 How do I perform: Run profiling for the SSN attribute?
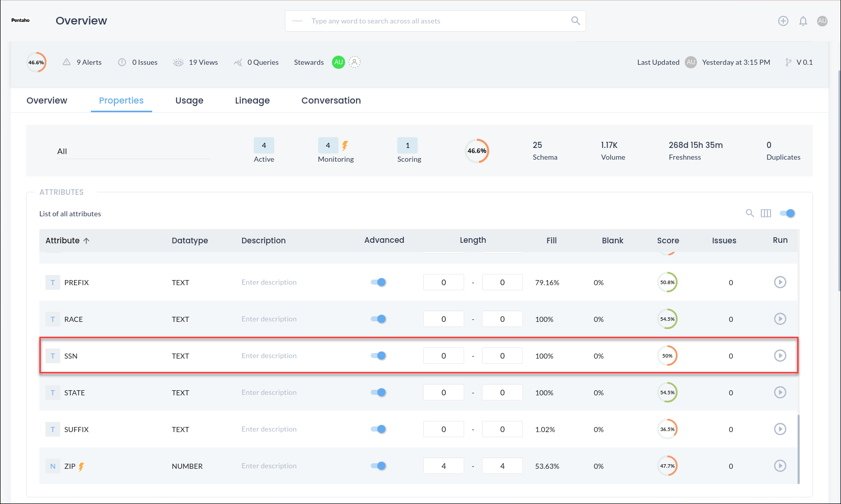point(780,356)
